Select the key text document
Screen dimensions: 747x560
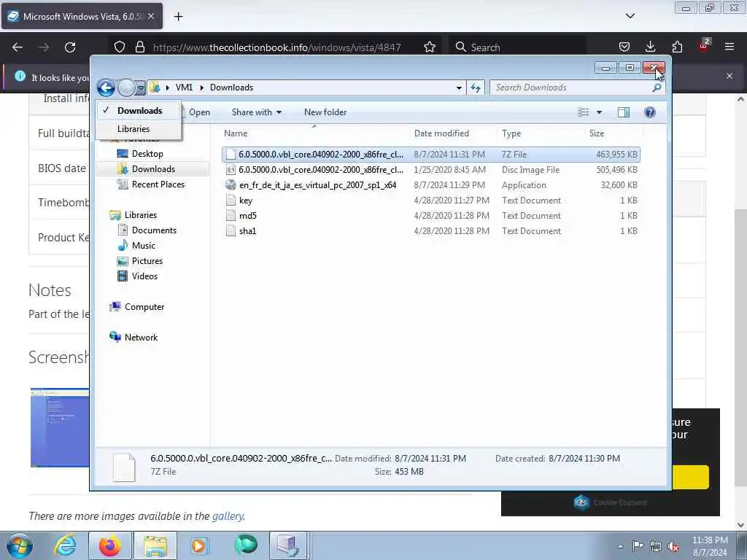pos(430,201)
